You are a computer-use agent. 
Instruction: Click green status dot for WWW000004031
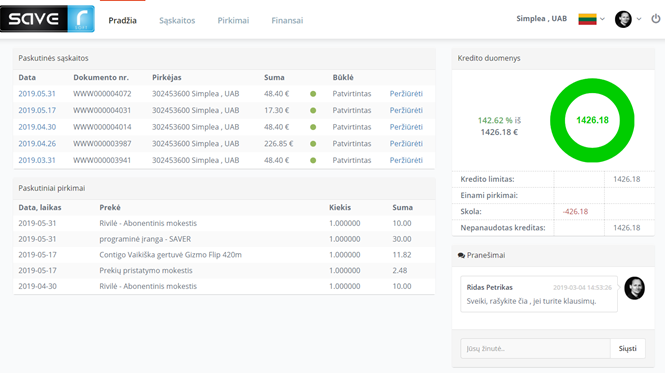pos(313,110)
